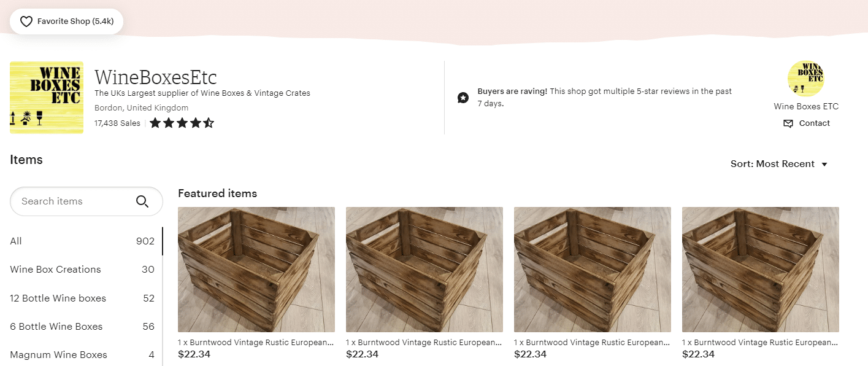Click the Sort dropdown arrow
This screenshot has width=868, height=366.
click(x=824, y=165)
